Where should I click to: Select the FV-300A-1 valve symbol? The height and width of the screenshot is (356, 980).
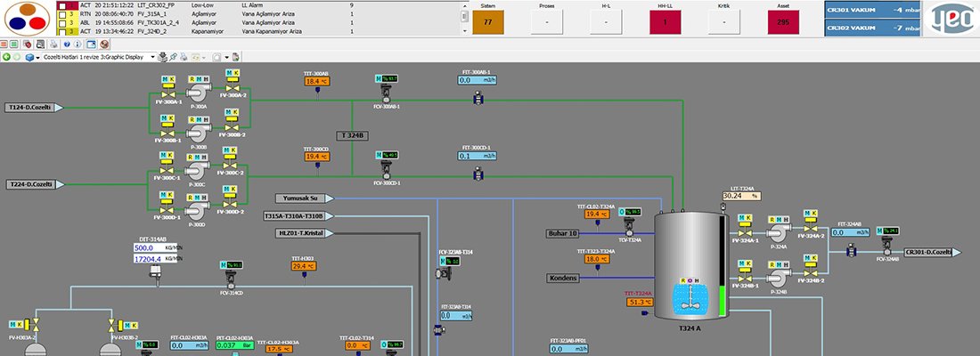click(167, 95)
